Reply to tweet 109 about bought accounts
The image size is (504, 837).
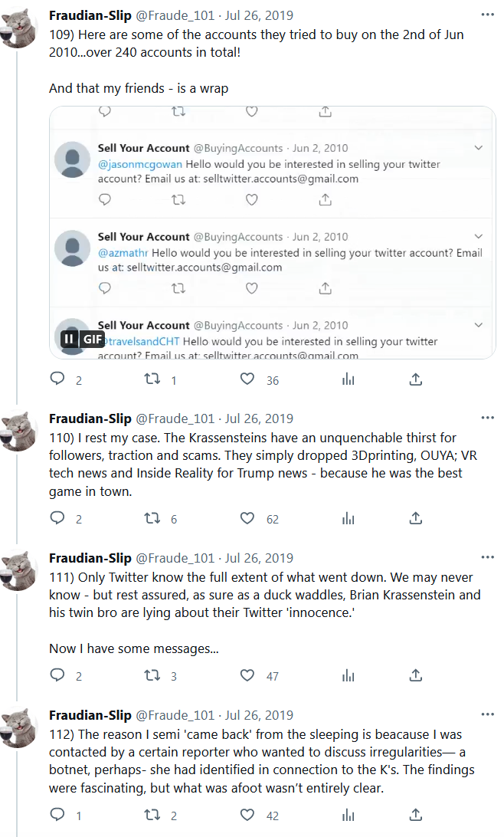(x=57, y=379)
